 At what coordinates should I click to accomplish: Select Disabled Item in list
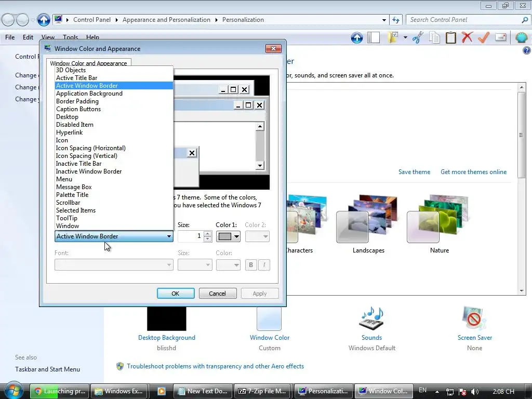(x=114, y=125)
